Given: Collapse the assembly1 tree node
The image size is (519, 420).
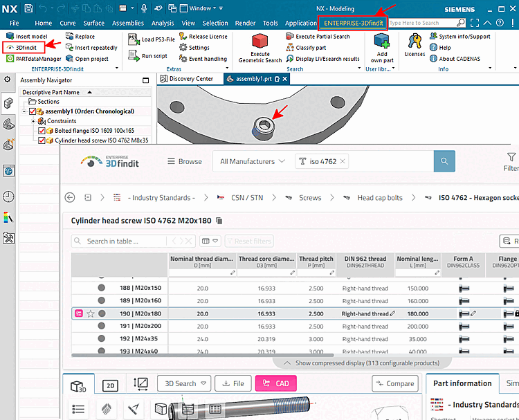Looking at the screenshot, I should point(24,111).
